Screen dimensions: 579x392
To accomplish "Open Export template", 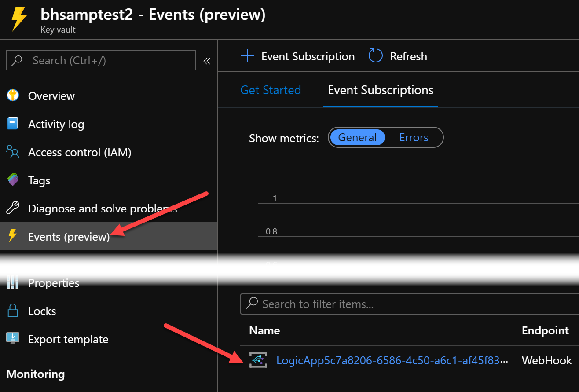I will [68, 339].
